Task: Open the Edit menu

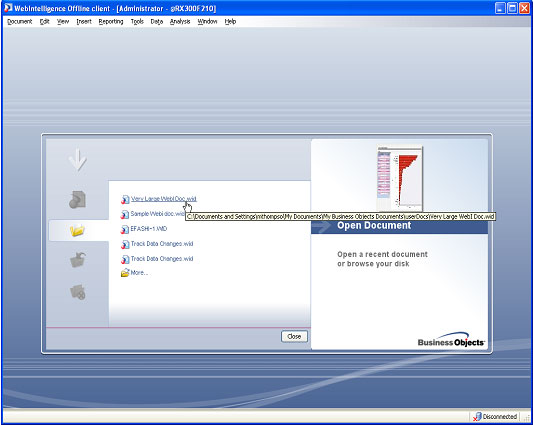Action: point(45,21)
